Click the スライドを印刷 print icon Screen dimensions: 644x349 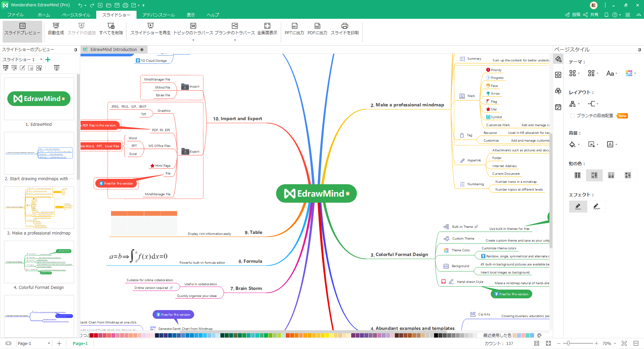click(x=344, y=26)
